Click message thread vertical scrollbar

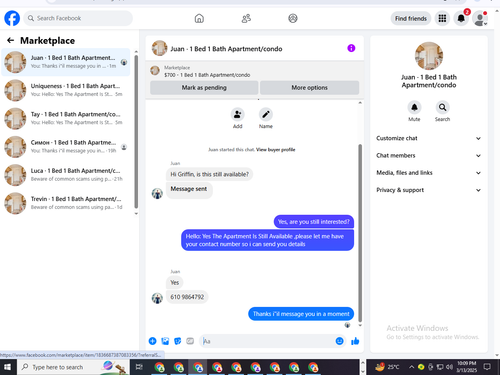(x=360, y=233)
